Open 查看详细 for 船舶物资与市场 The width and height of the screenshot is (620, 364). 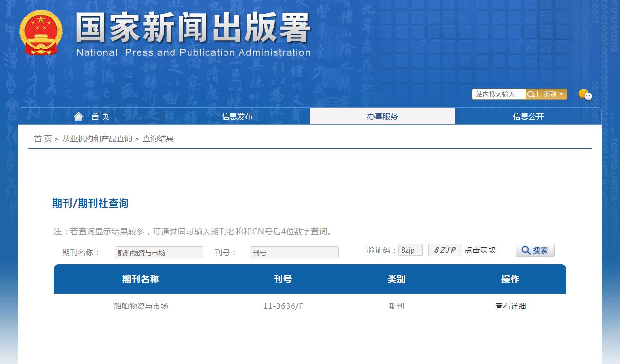510,306
